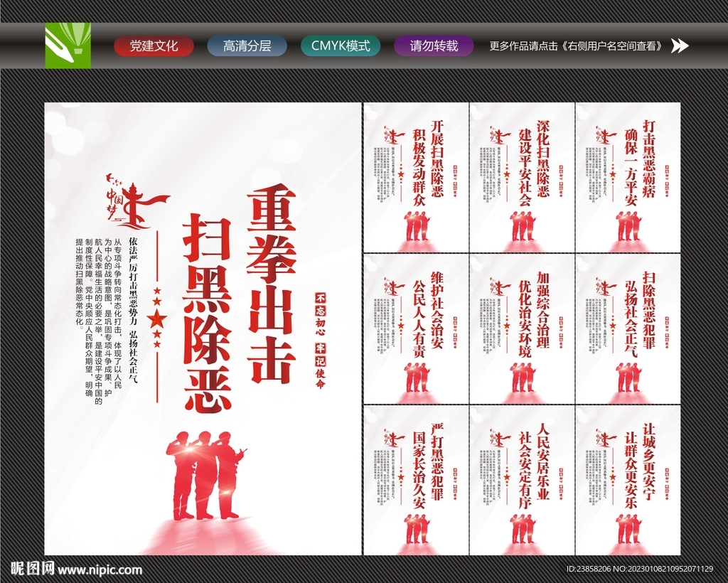Image resolution: width=728 pixels, height=583 pixels.
Task: Select the red 党建文化 pill button
Action: coord(154,46)
